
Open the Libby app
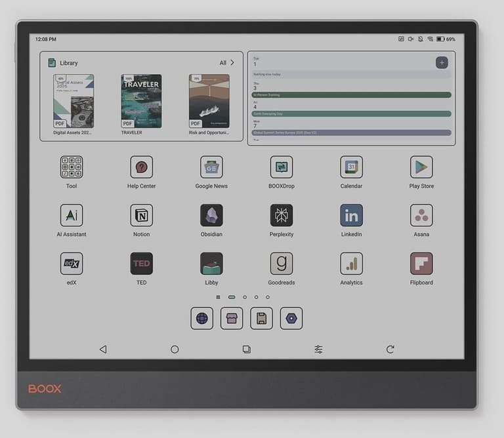(x=211, y=264)
